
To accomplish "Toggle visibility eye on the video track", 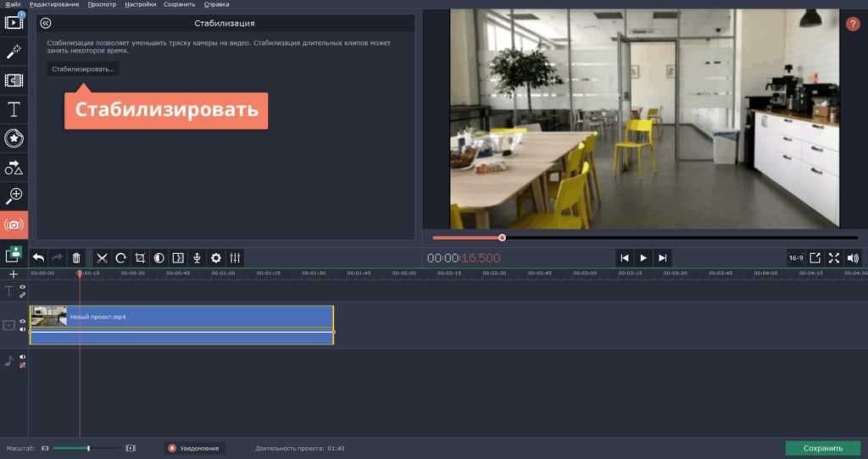I will pyautogui.click(x=23, y=321).
